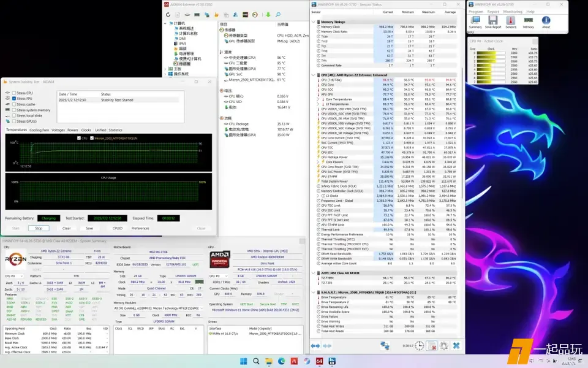
Task: Open the CPU #0 dropdown in System Summary
Action: click(14, 276)
